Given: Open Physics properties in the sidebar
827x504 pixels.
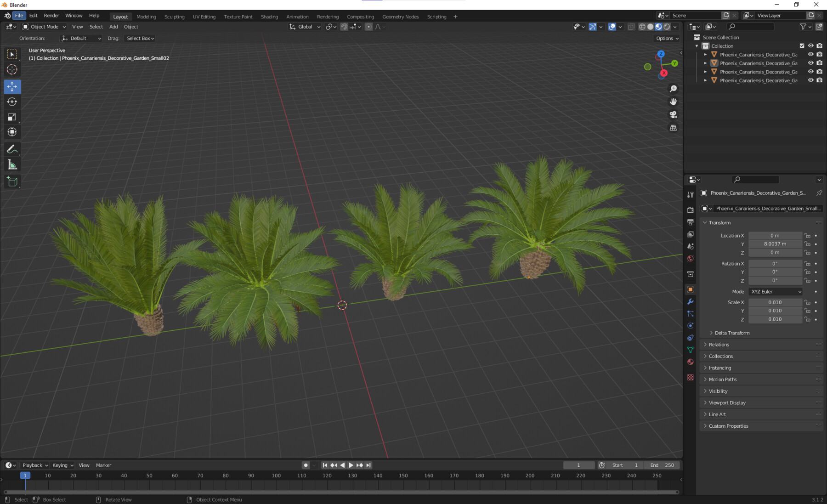Looking at the screenshot, I should (691, 325).
